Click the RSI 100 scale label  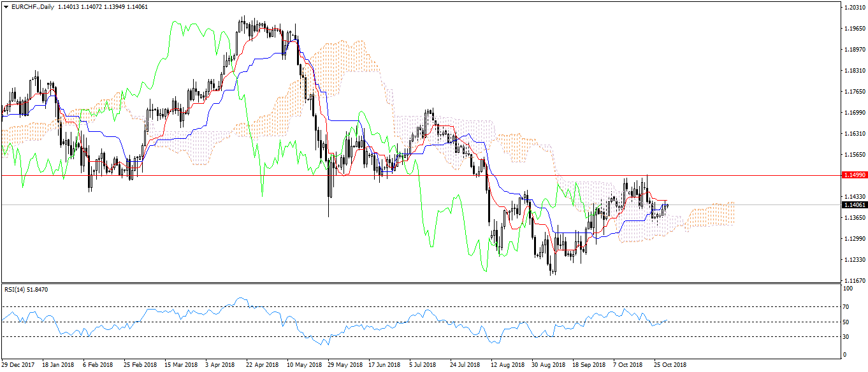click(848, 289)
